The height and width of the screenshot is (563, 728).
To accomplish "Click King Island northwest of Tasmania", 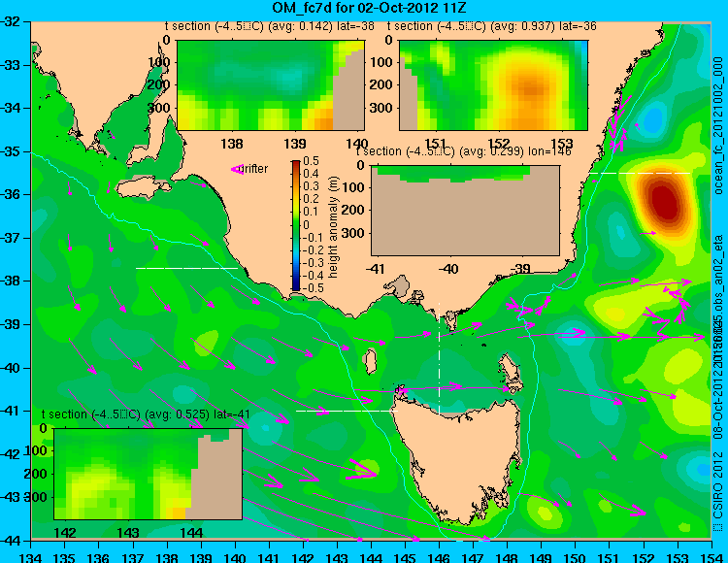I will point(371,362).
